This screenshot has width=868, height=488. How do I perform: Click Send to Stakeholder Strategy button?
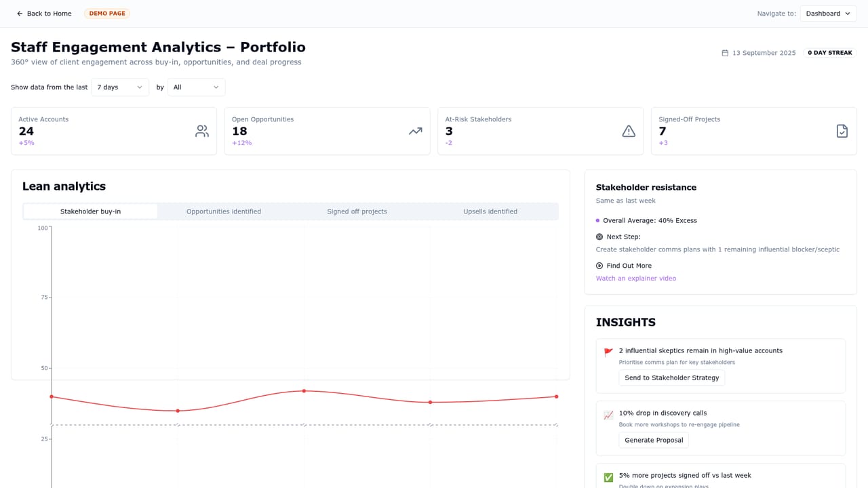coord(671,378)
